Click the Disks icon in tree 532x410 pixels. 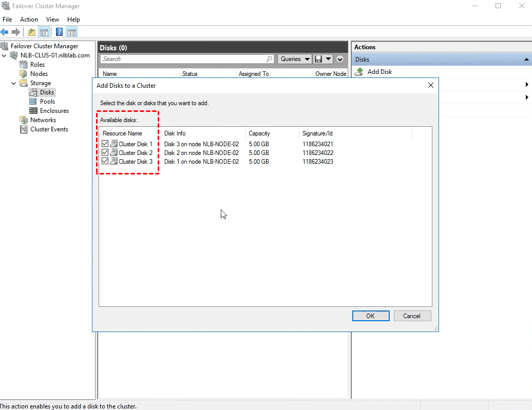(x=33, y=92)
